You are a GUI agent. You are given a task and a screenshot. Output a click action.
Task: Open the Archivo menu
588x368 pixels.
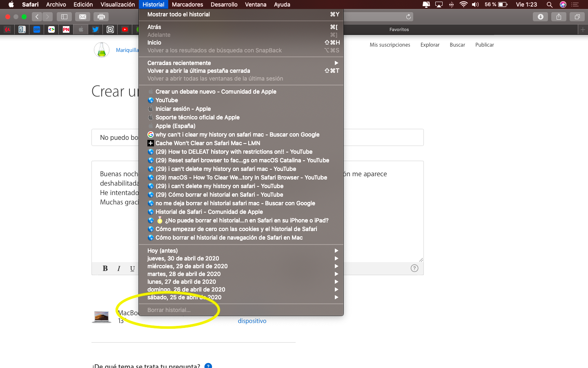[x=56, y=4]
